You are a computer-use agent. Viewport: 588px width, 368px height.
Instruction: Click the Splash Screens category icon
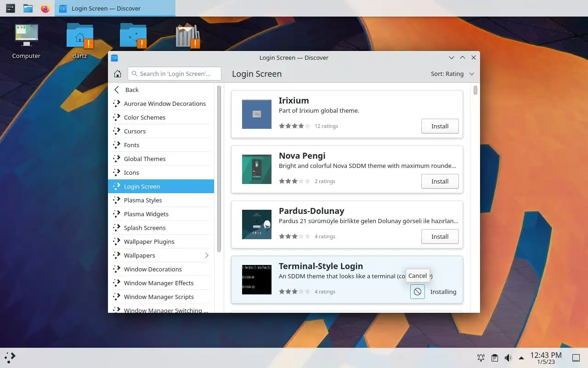pyautogui.click(x=117, y=228)
